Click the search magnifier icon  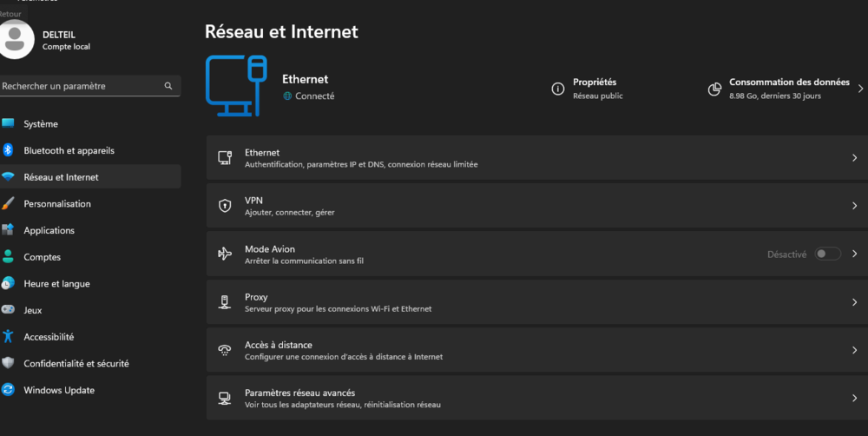[x=168, y=86]
